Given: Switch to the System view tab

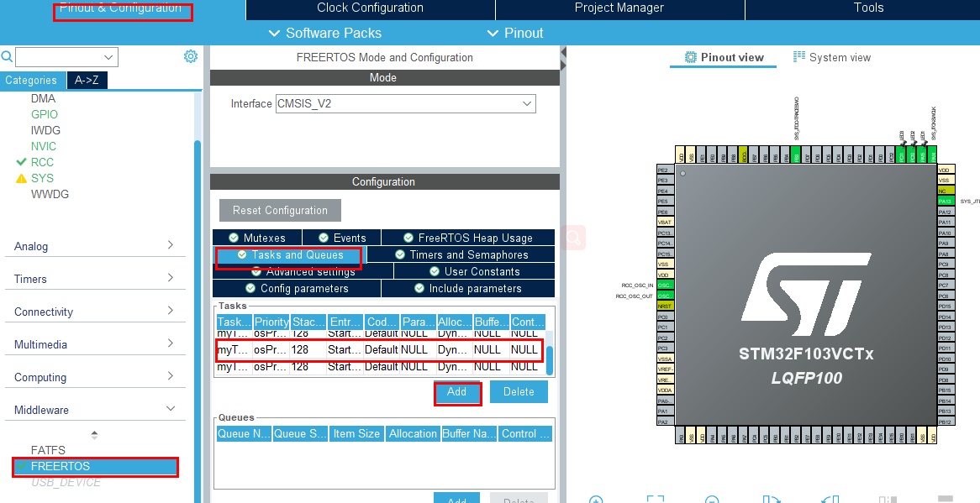Looking at the screenshot, I should (x=832, y=57).
